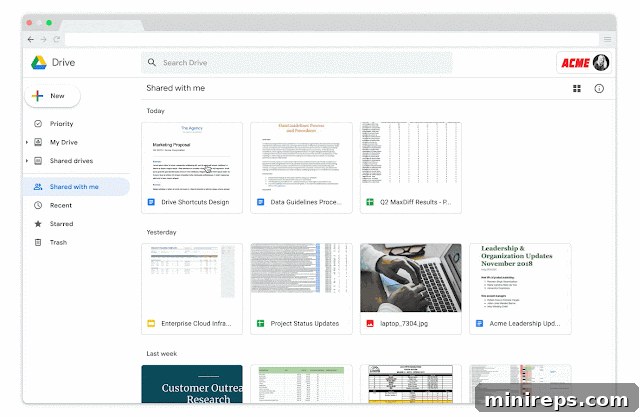Switch to grid view icon
The height and width of the screenshot is (417, 640).
point(577,89)
